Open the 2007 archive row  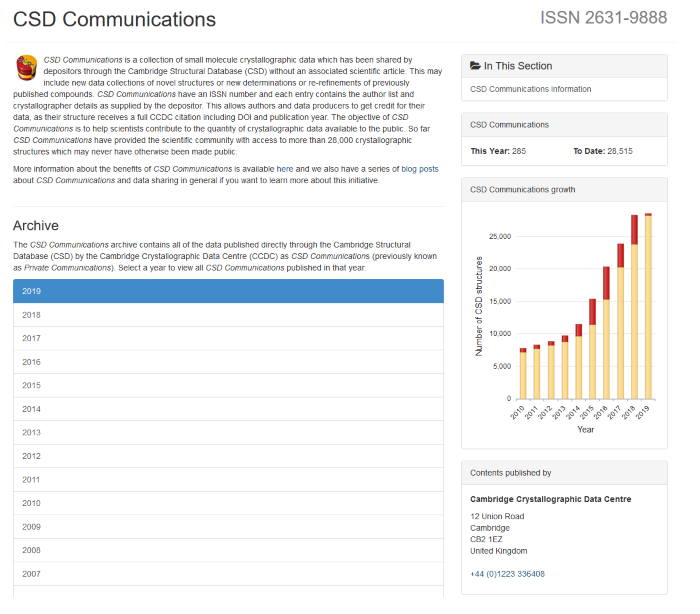[x=228, y=573]
